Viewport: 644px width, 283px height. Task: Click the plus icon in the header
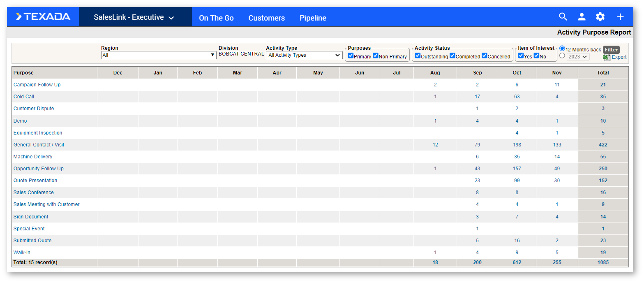620,17
